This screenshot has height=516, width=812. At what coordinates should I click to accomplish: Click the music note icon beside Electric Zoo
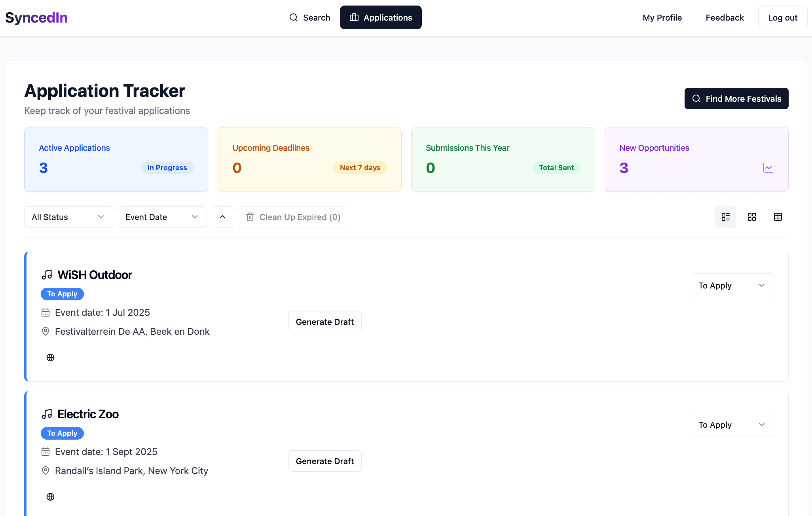point(47,414)
